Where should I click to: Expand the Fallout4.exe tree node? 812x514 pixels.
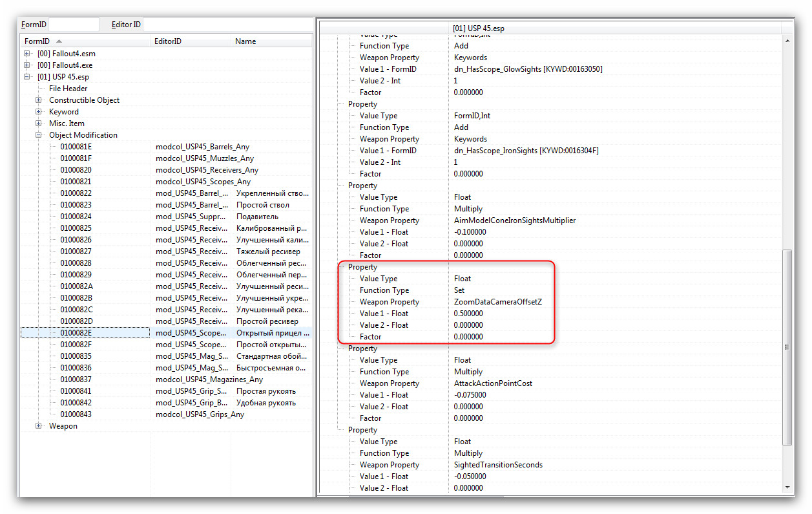(27, 65)
